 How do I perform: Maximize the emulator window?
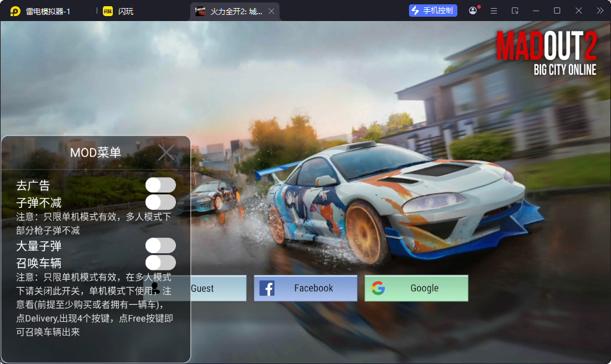(557, 11)
